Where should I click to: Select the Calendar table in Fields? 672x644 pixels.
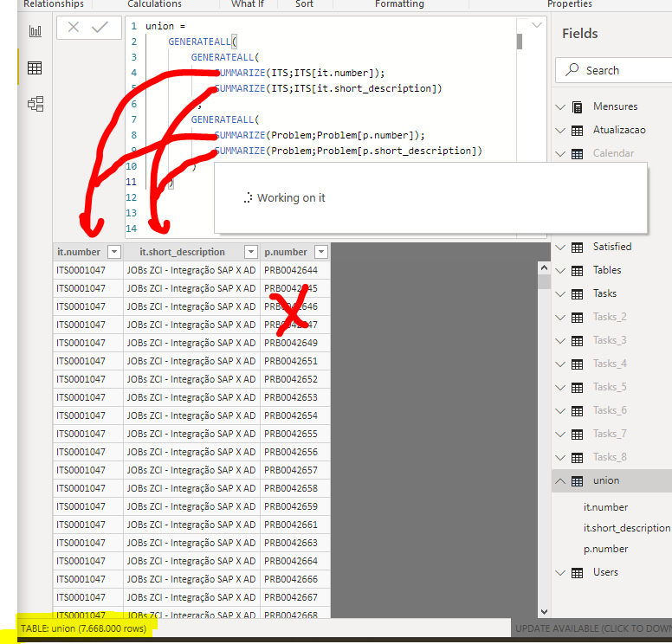(x=613, y=153)
